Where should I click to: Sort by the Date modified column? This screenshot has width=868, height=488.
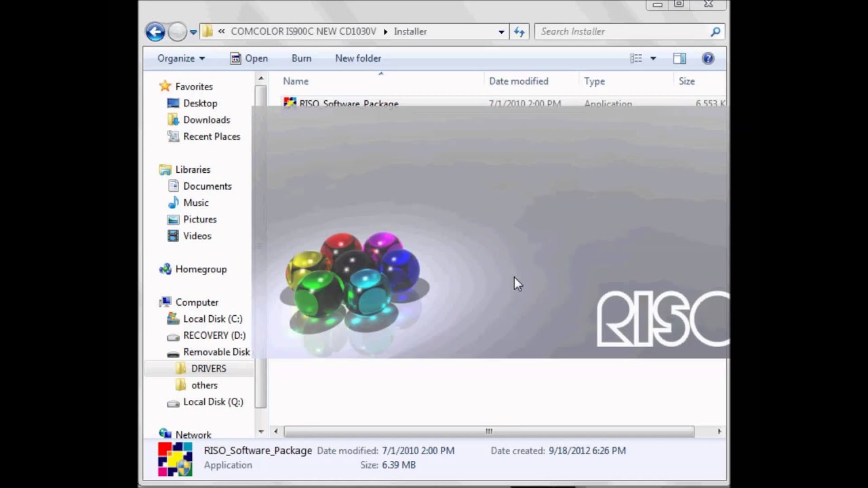519,81
